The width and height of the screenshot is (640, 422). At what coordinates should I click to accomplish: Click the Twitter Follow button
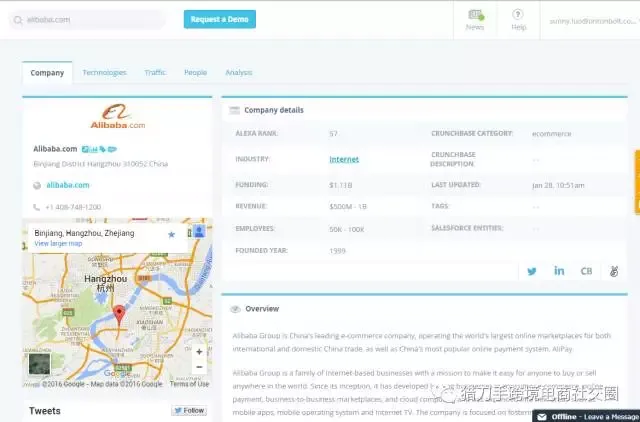[x=189, y=411]
